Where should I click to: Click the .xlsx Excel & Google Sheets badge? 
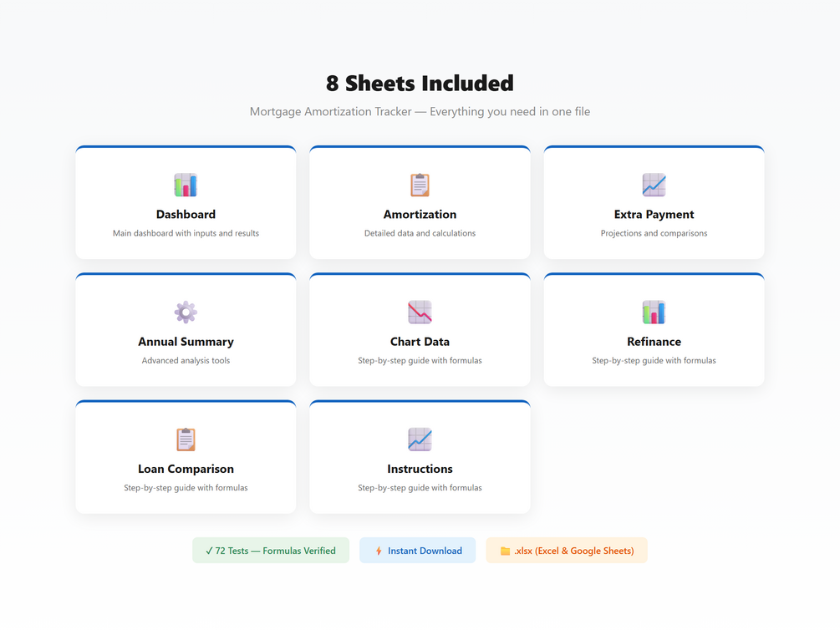(567, 551)
